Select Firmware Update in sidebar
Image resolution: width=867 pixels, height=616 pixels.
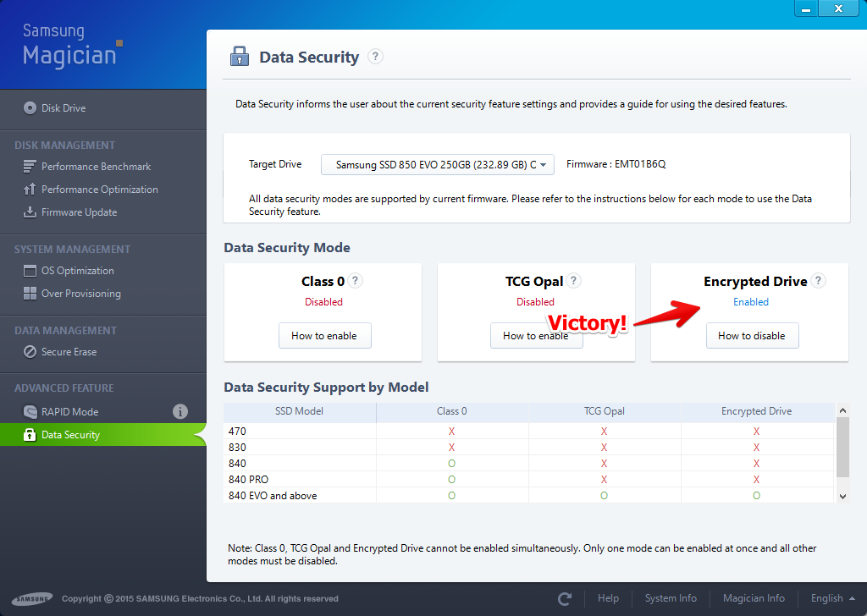pyautogui.click(x=79, y=212)
